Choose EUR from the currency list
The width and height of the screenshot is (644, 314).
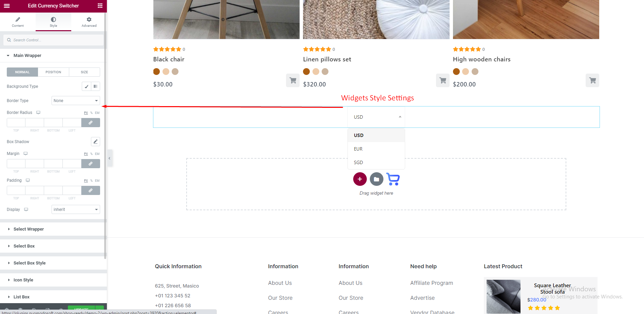pos(358,149)
